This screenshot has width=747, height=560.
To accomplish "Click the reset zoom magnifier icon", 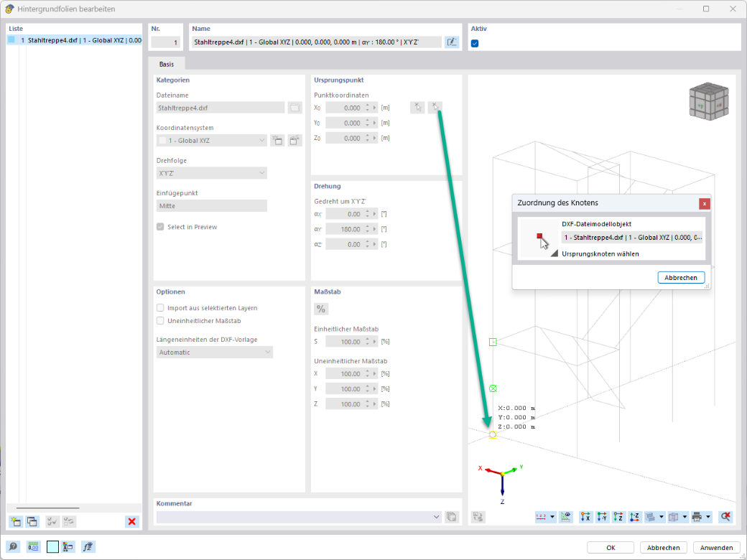I will (x=725, y=517).
